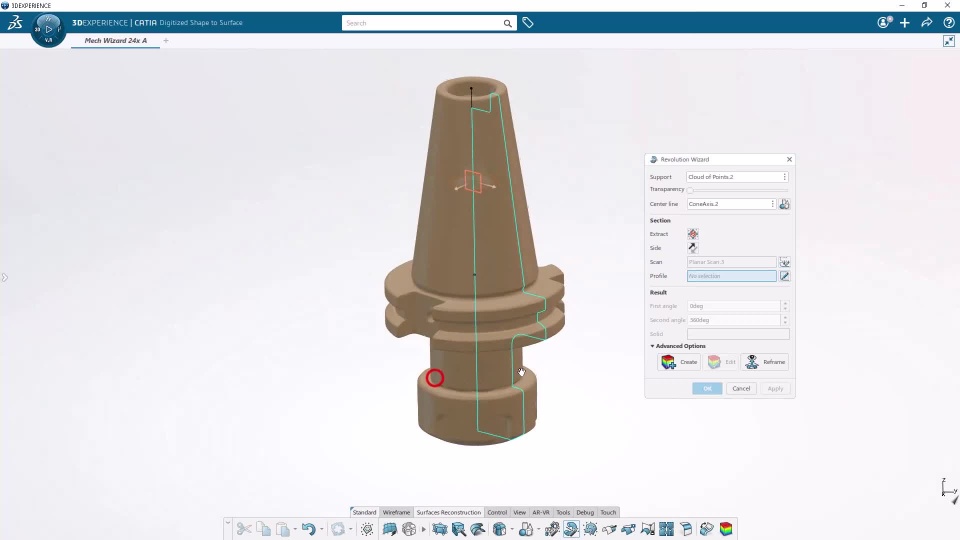Screen dimensions: 960x540
Task: Toggle full screen via top-right expand icon
Action: click(948, 41)
